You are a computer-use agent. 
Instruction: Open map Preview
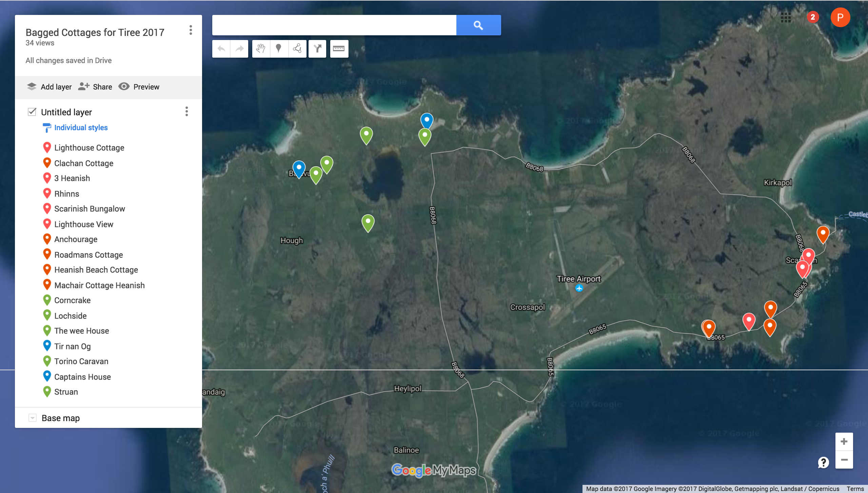139,87
